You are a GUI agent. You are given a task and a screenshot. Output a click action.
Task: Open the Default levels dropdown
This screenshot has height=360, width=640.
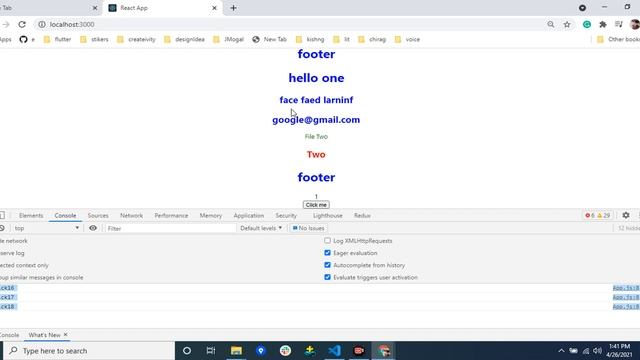(x=261, y=228)
